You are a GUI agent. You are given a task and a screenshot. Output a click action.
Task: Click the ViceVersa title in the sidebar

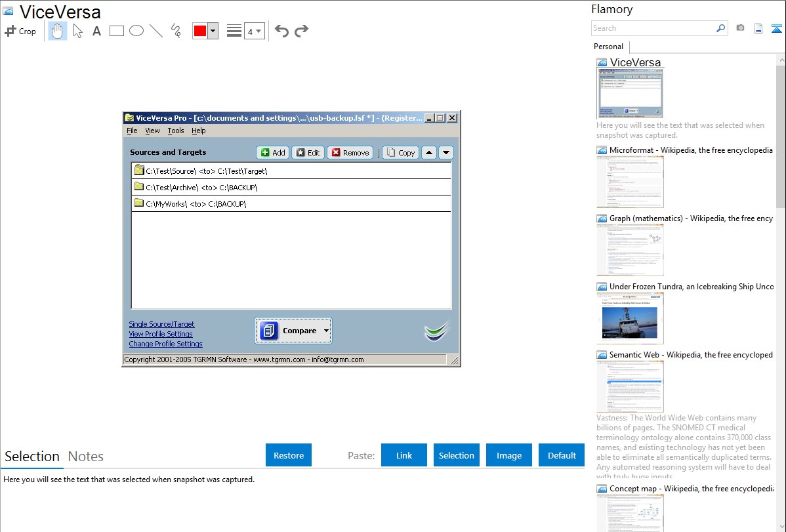(635, 62)
